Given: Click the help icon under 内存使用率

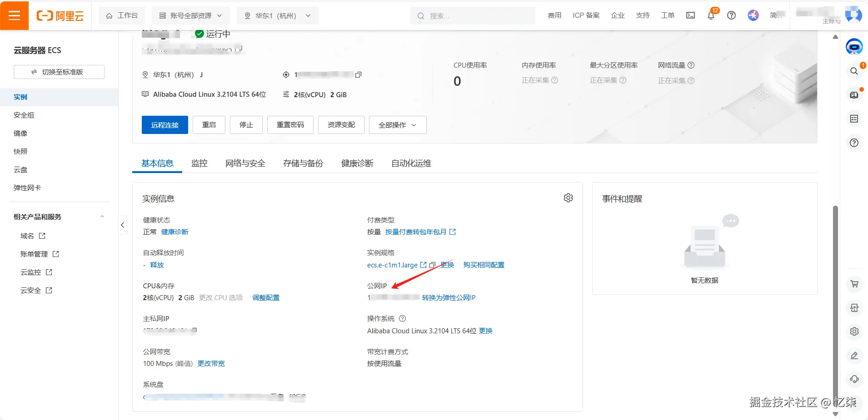Looking at the screenshot, I should pyautogui.click(x=555, y=80).
